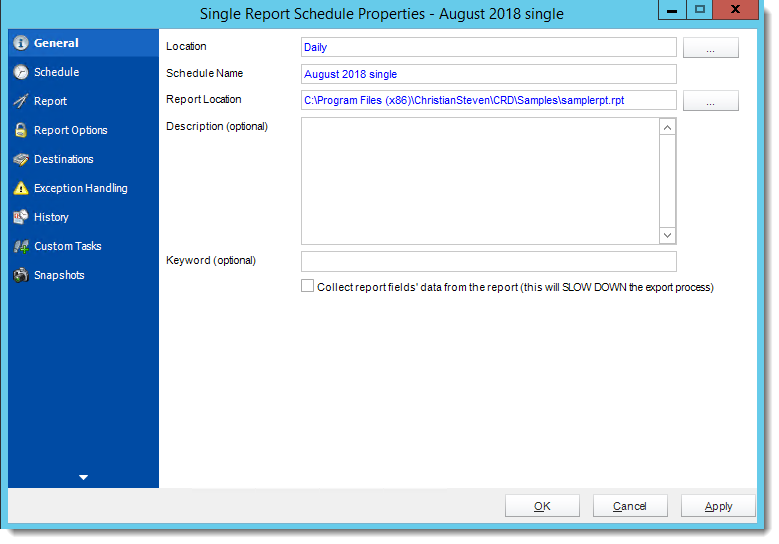Click the Destinations icon in sidebar
The width and height of the screenshot is (779, 544).
[x=21, y=159]
